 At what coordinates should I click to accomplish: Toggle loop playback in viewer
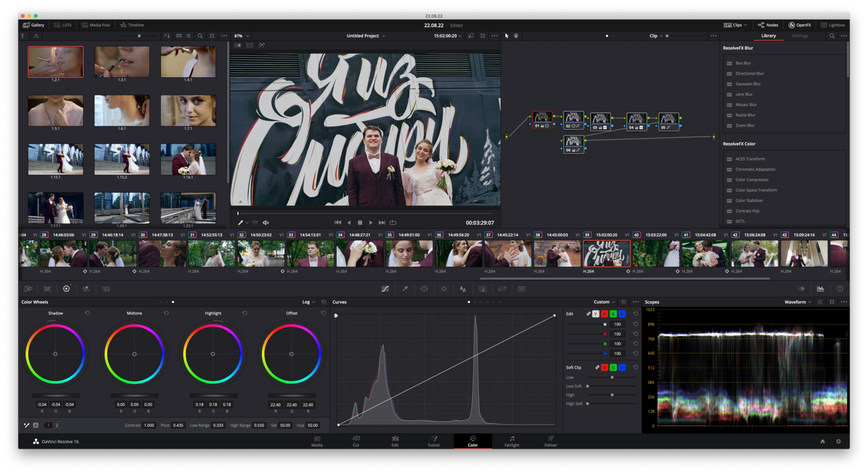(x=393, y=223)
